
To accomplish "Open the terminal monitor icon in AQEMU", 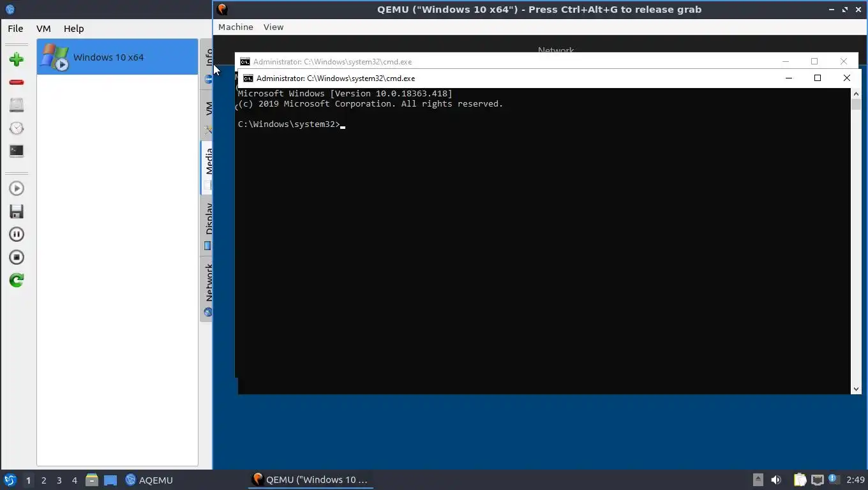I will 17,151.
